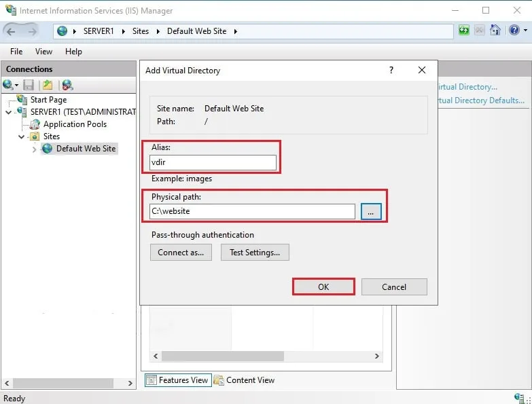Open dropdown arrow after SERVER1 breadcrumb
The width and height of the screenshot is (532, 404).
pyautogui.click(x=124, y=31)
